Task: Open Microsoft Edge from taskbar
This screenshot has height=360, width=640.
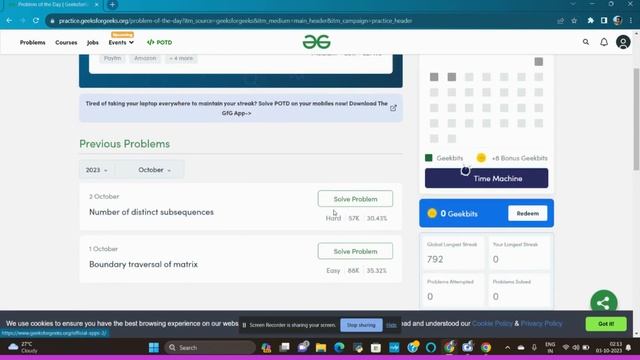Action: [x=339, y=347]
